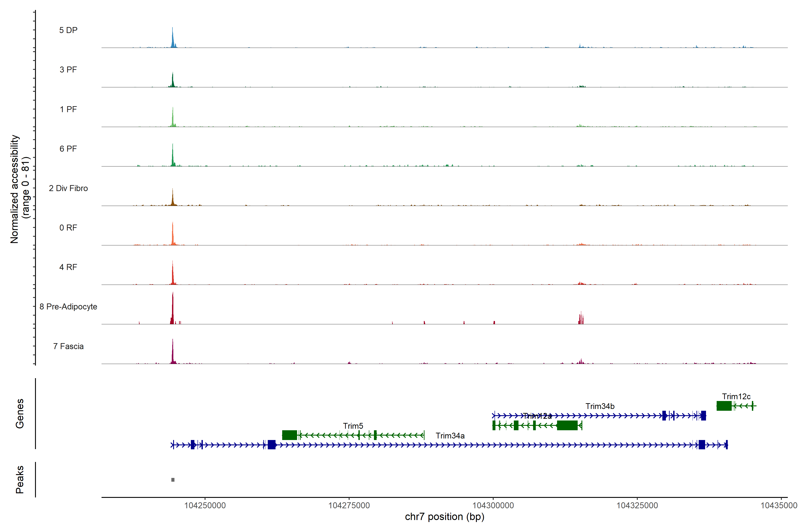Click the 8 Pre-Adipocyte track label

pos(68,307)
